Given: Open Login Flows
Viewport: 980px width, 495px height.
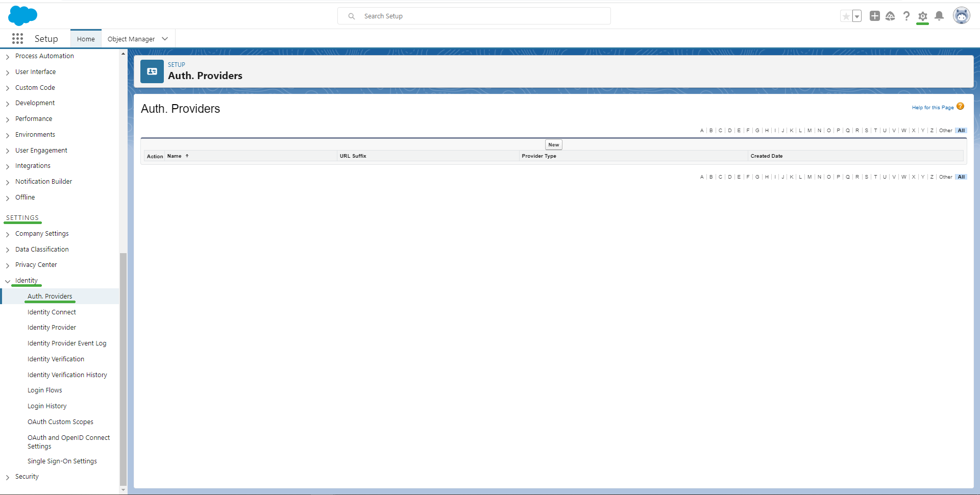Looking at the screenshot, I should pyautogui.click(x=45, y=390).
